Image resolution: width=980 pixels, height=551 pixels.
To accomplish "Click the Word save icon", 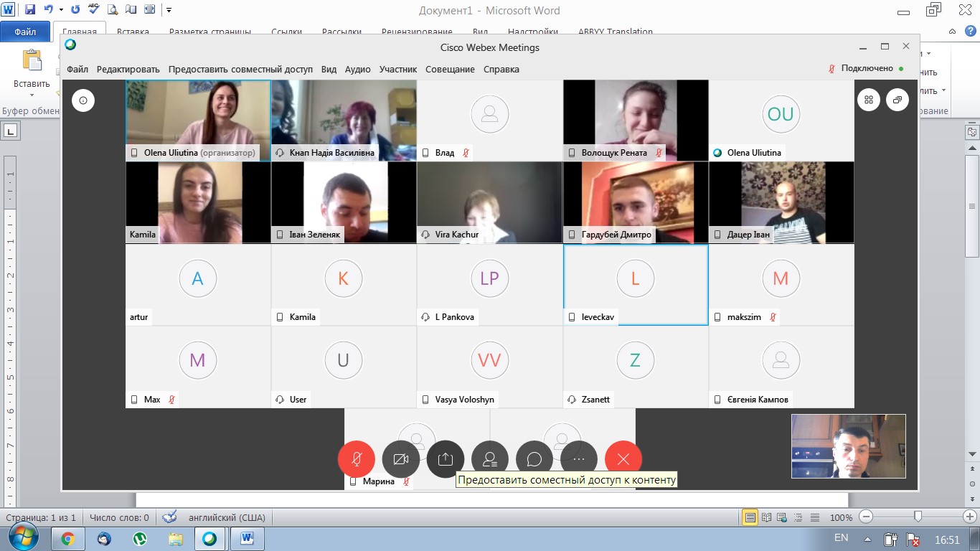I will pos(29,10).
